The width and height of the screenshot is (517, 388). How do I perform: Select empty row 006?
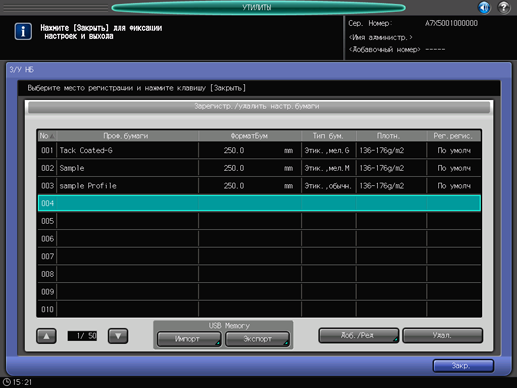click(259, 239)
